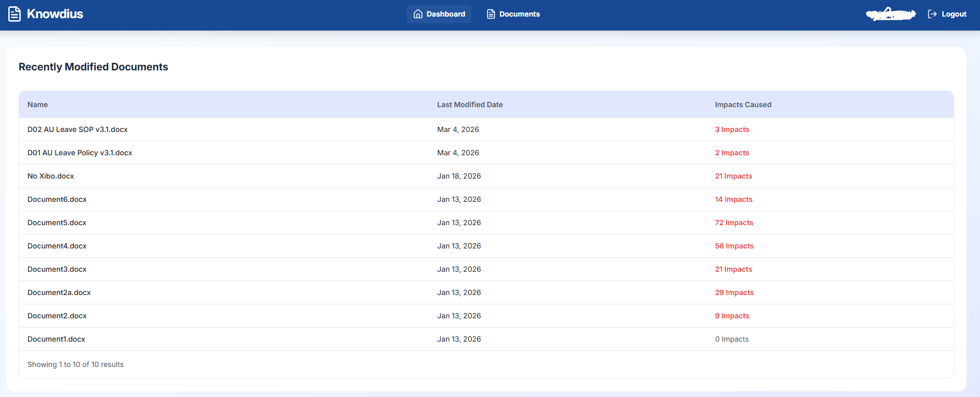This screenshot has width=980, height=397.
Task: Open D02 AU Leave SOP v3.1.docx
Action: click(78, 129)
